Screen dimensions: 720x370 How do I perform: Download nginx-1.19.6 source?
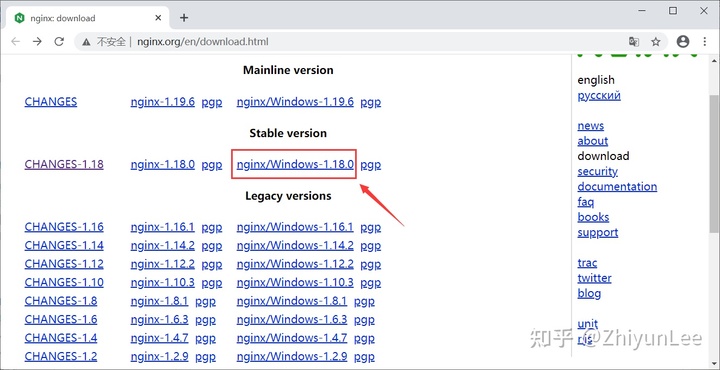click(x=163, y=101)
